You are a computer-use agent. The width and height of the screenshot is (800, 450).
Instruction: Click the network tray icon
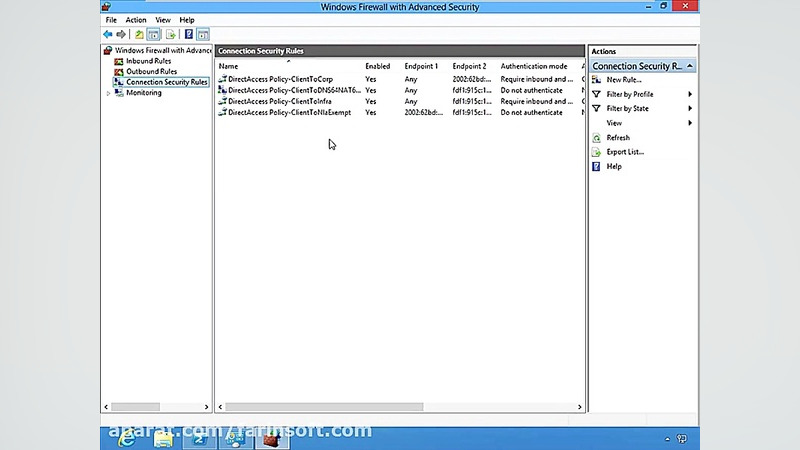coord(682,439)
